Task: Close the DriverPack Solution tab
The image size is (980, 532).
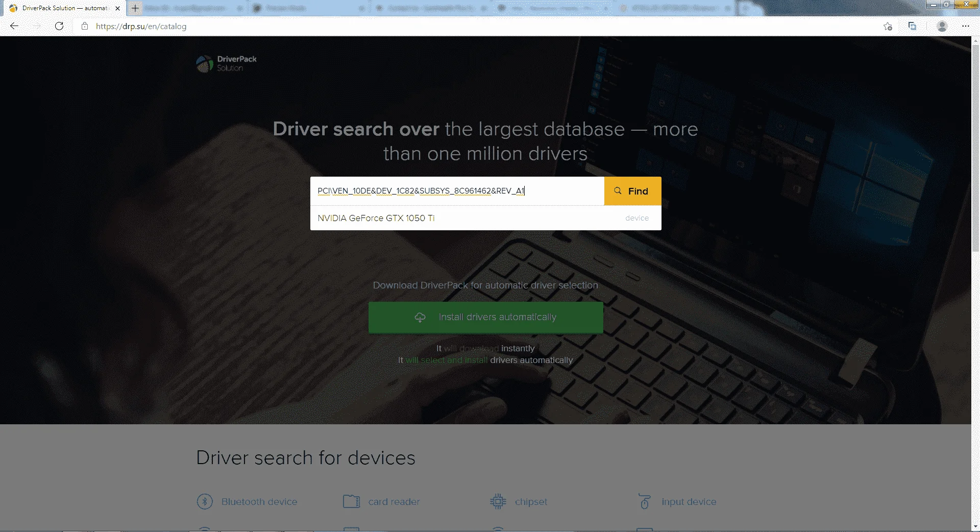Action: click(x=117, y=8)
